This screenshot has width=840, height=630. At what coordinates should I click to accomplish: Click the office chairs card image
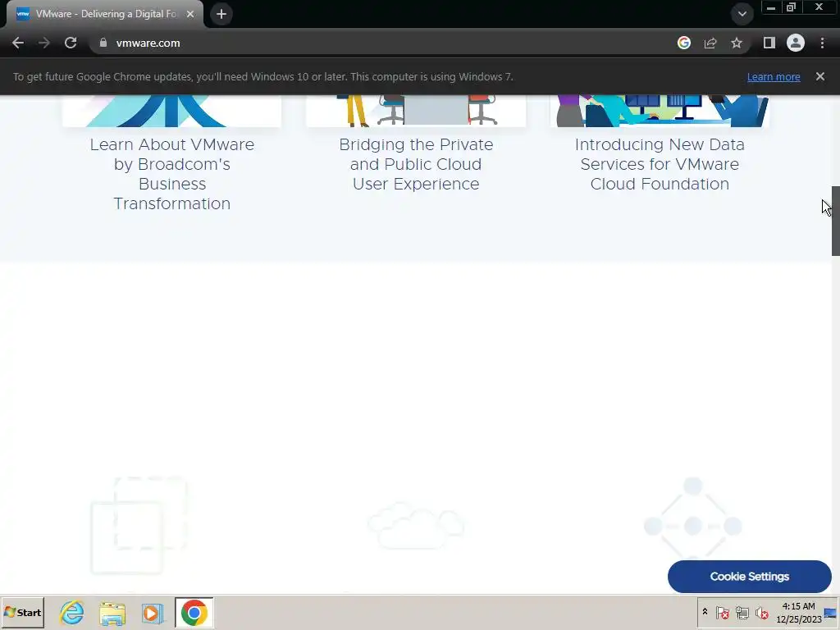416,111
